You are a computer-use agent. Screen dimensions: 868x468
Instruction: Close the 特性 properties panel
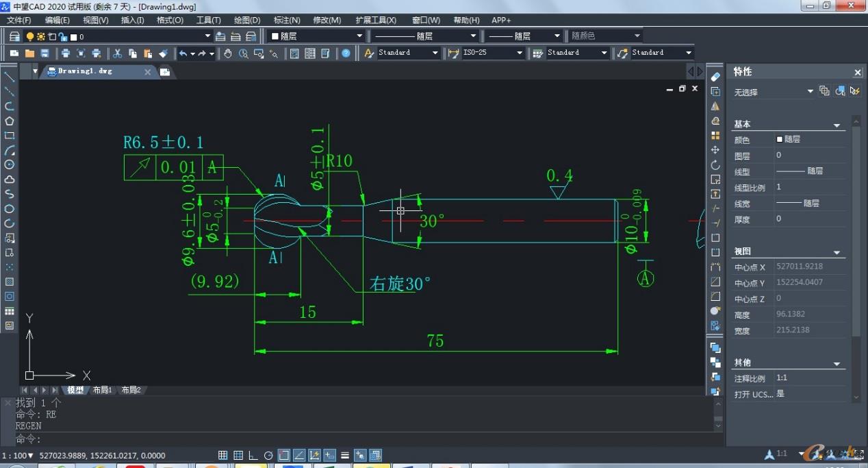[x=857, y=72]
